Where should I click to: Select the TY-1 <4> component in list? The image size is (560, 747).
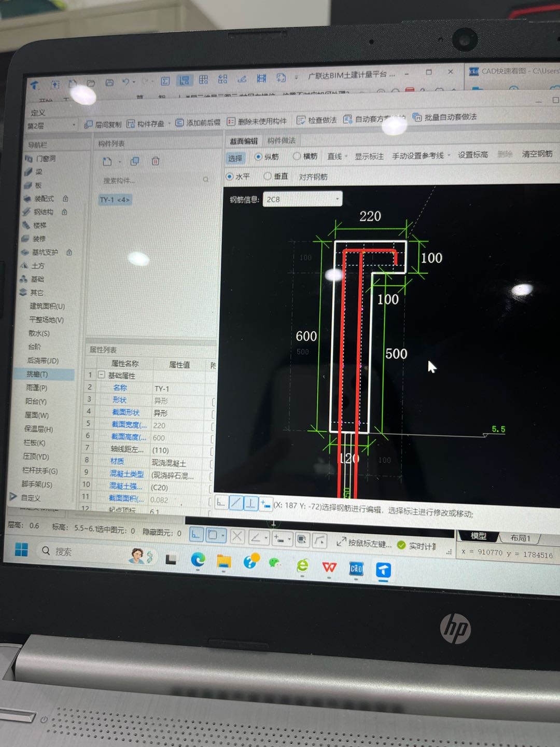[115, 200]
